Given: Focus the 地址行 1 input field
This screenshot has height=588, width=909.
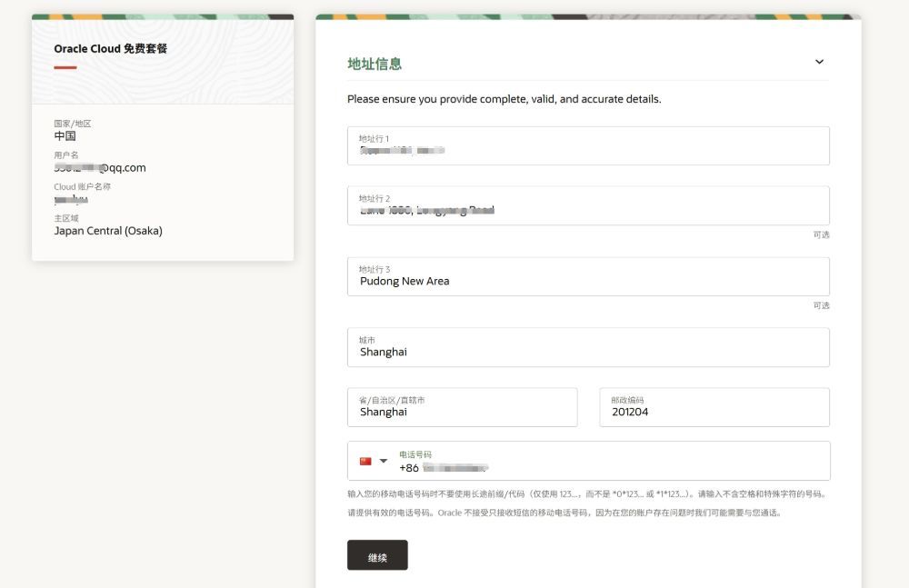Looking at the screenshot, I should [588, 145].
